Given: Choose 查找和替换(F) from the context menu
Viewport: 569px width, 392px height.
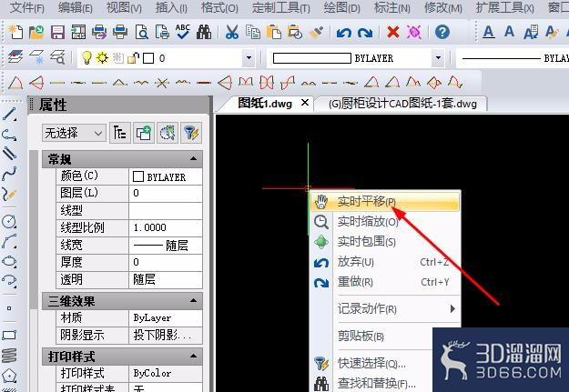Looking at the screenshot, I should pos(372,383).
